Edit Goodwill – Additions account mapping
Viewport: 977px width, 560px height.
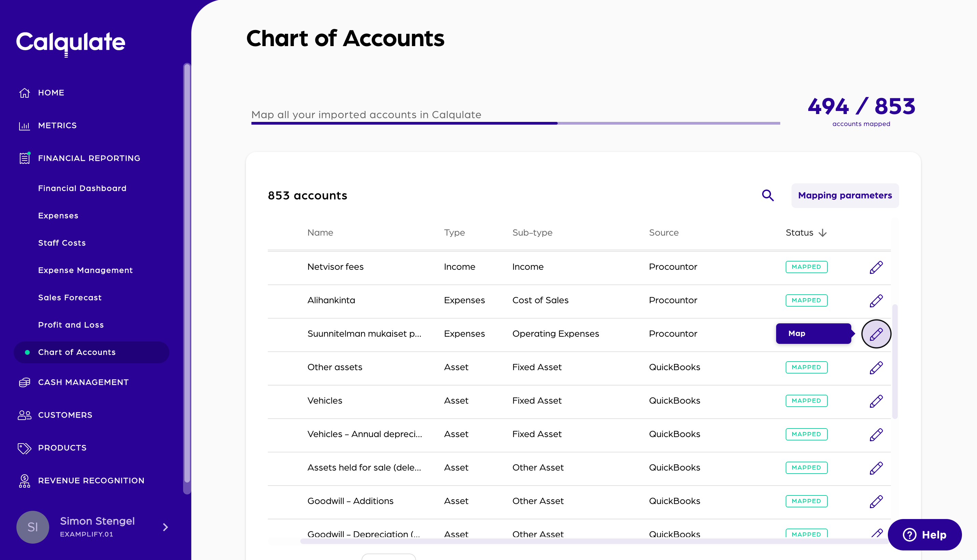(x=876, y=501)
